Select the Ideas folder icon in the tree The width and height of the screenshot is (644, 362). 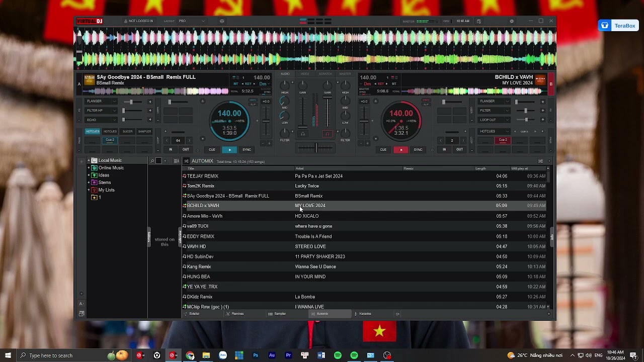(94, 175)
